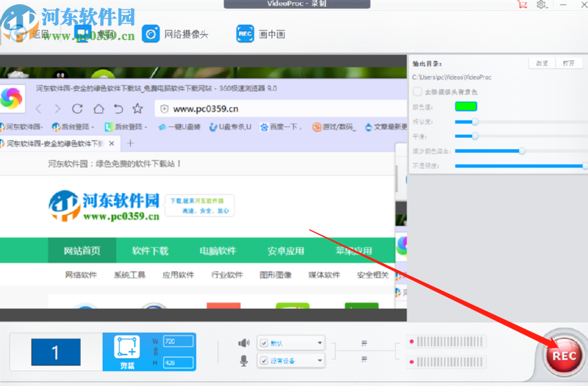The image size is (588, 386).
Task: Click the 浏览 output folder button
Action: click(542, 63)
